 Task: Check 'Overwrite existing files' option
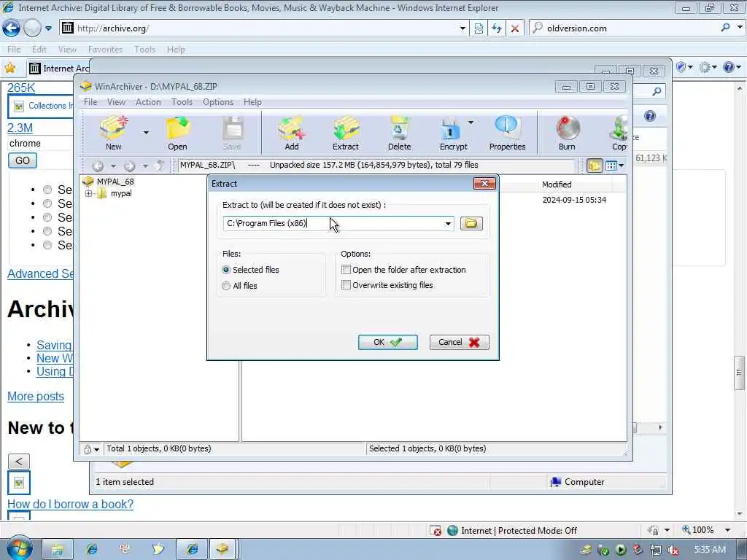pyautogui.click(x=347, y=285)
